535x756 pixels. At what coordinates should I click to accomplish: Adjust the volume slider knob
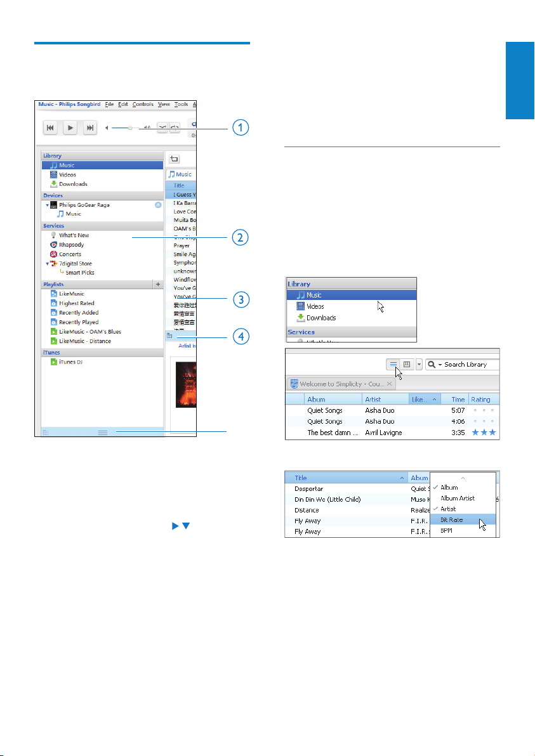tap(130, 127)
